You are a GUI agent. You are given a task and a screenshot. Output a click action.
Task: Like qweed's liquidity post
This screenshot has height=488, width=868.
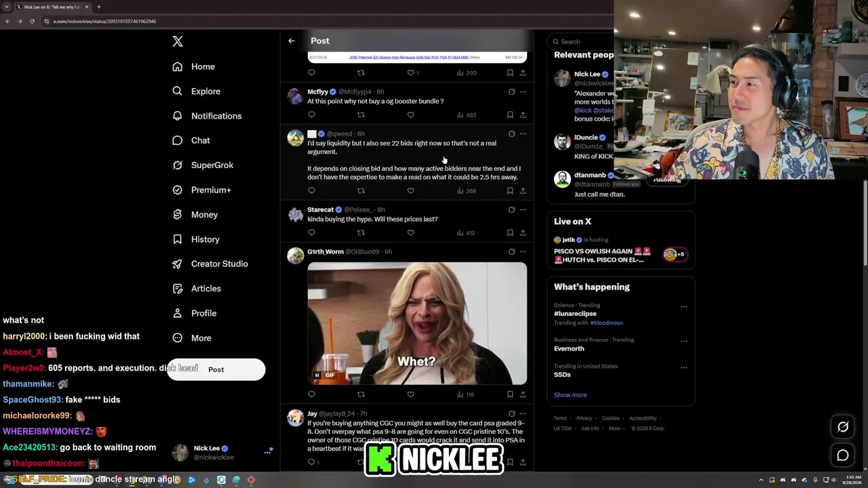click(x=410, y=191)
